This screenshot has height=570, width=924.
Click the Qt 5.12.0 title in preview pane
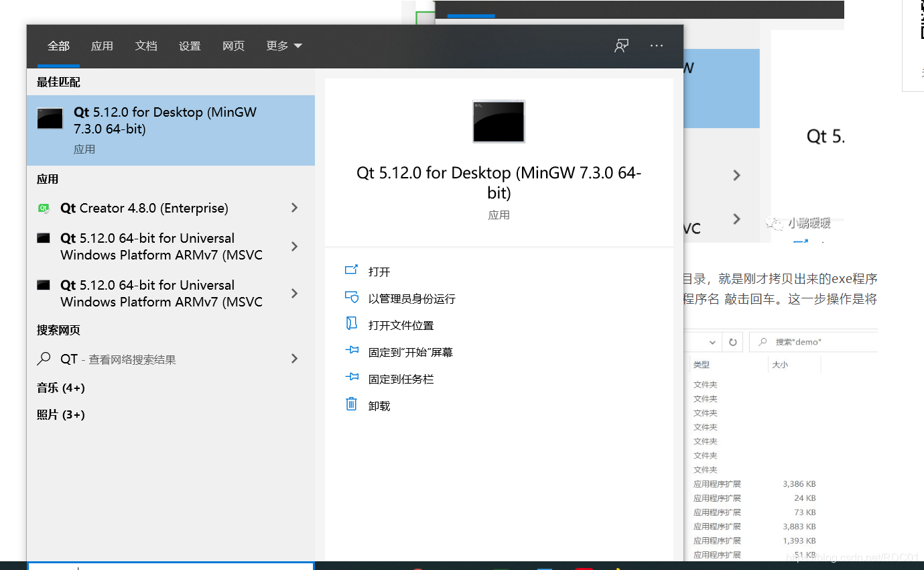[x=499, y=183]
